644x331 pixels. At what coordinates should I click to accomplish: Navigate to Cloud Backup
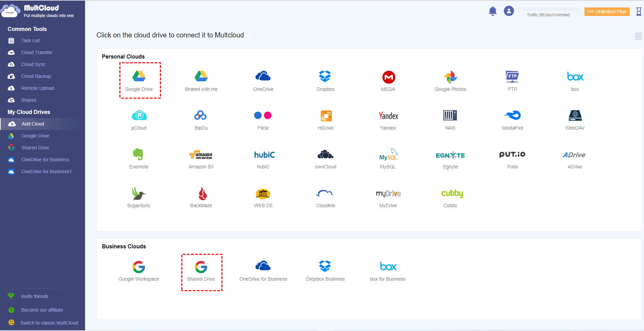(36, 76)
